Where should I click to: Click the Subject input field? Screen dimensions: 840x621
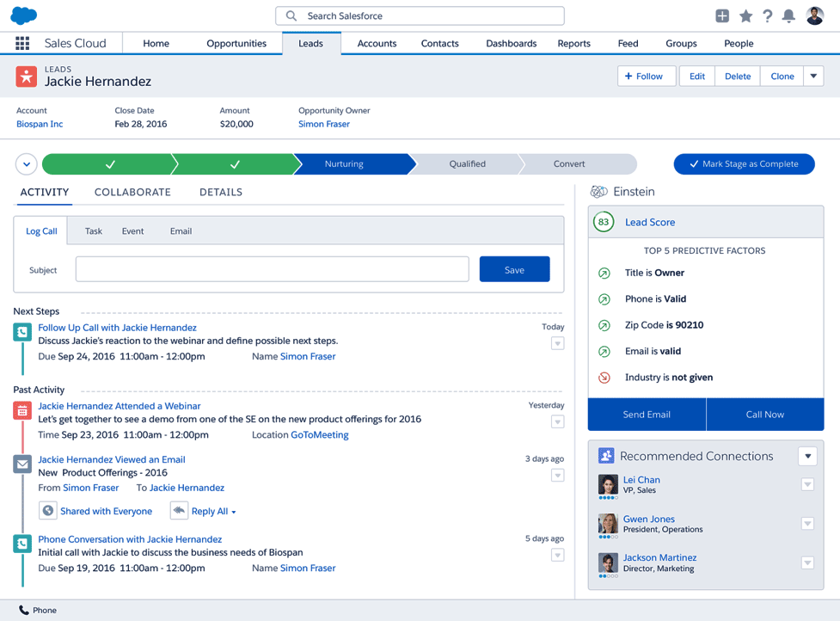(x=272, y=270)
